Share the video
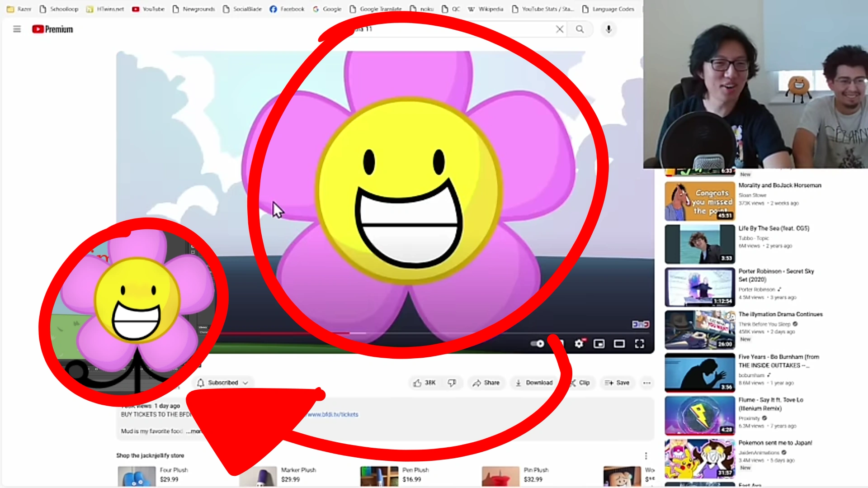 pos(486,383)
